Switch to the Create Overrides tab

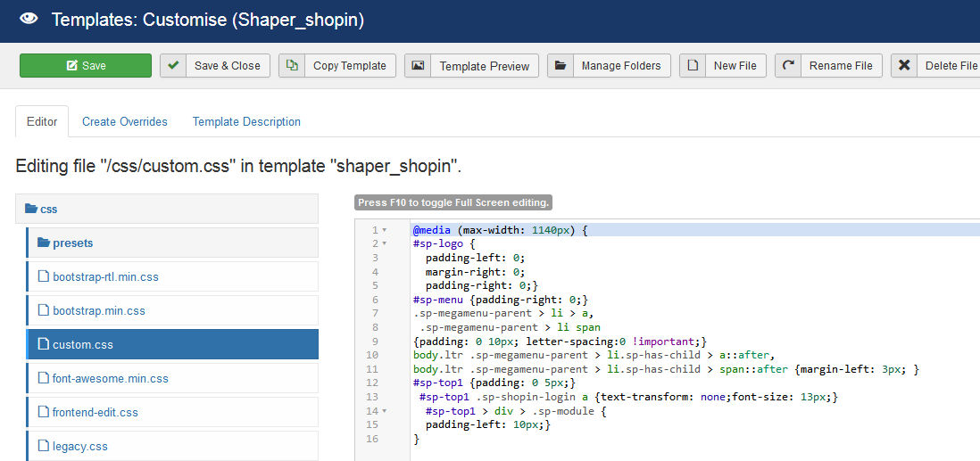(x=125, y=121)
